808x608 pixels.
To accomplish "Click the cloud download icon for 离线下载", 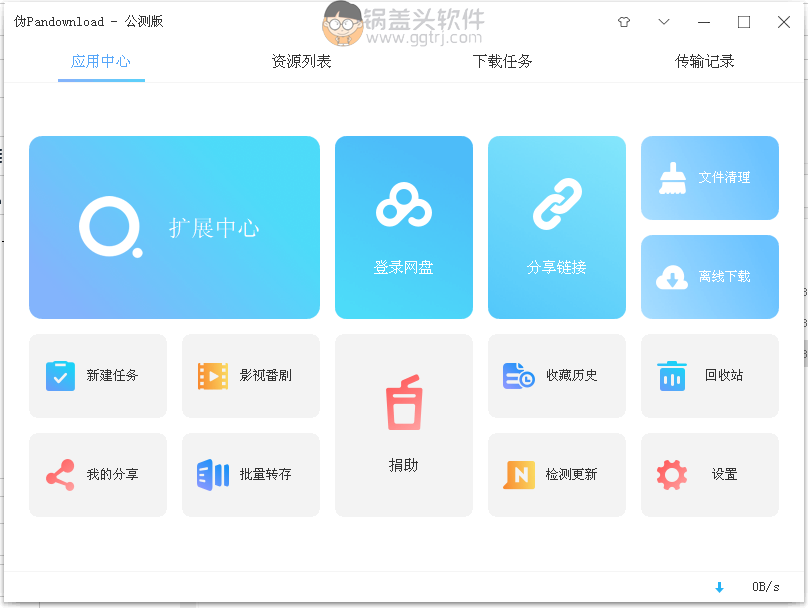I will click(672, 277).
